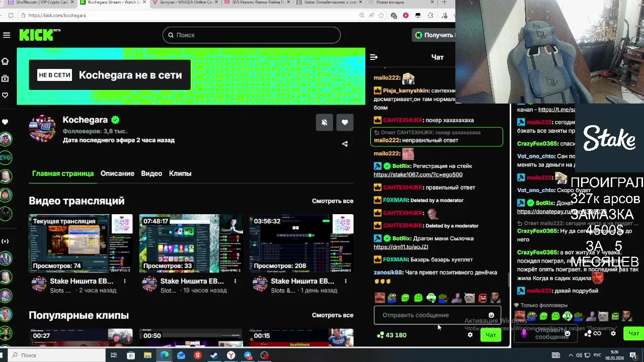Share the Kochegara channel via share icon

pos(345,144)
